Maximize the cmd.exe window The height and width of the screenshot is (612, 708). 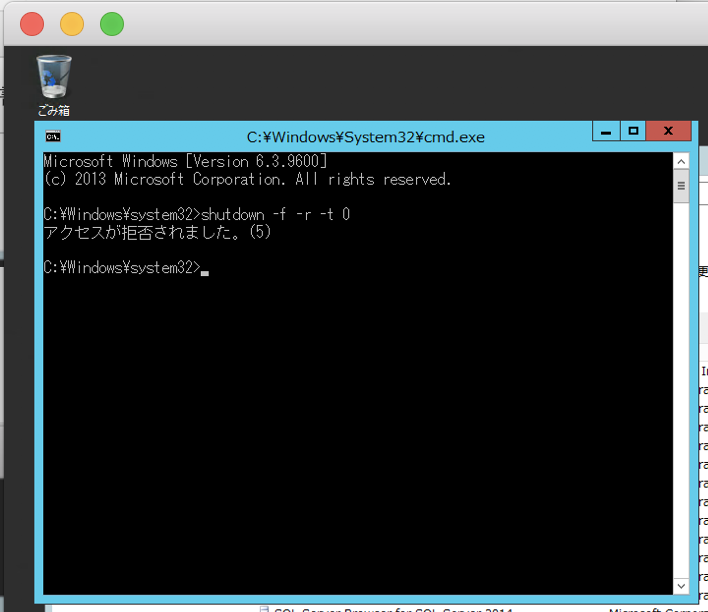[x=633, y=131]
